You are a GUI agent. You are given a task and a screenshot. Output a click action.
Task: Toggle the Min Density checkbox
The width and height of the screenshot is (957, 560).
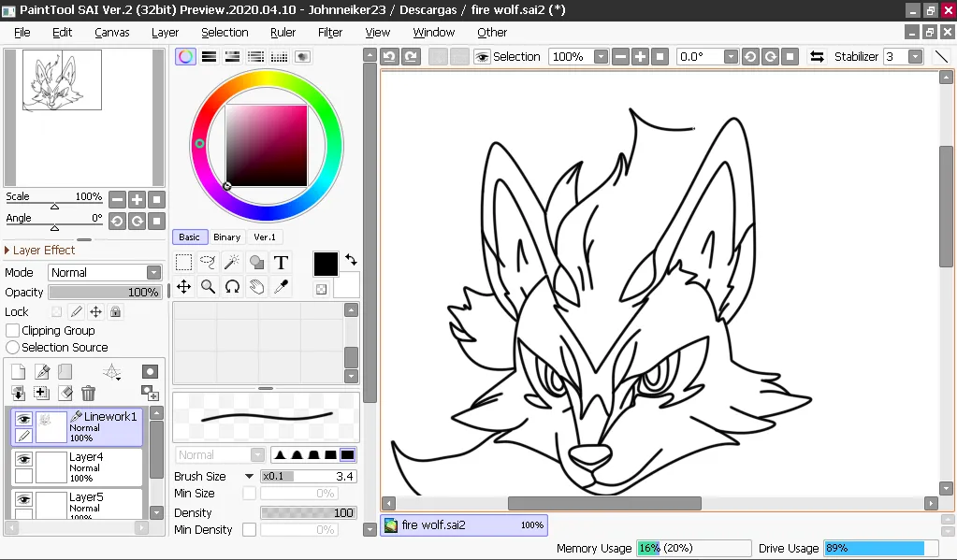[x=249, y=529]
